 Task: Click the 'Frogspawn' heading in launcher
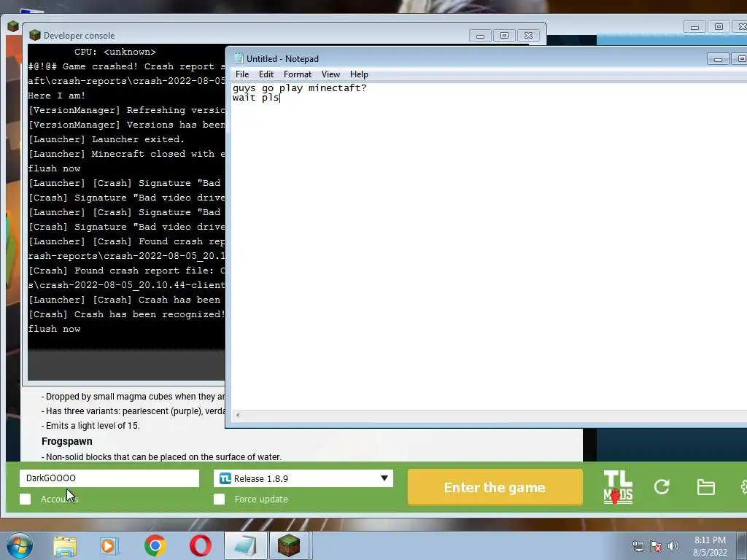coord(66,441)
